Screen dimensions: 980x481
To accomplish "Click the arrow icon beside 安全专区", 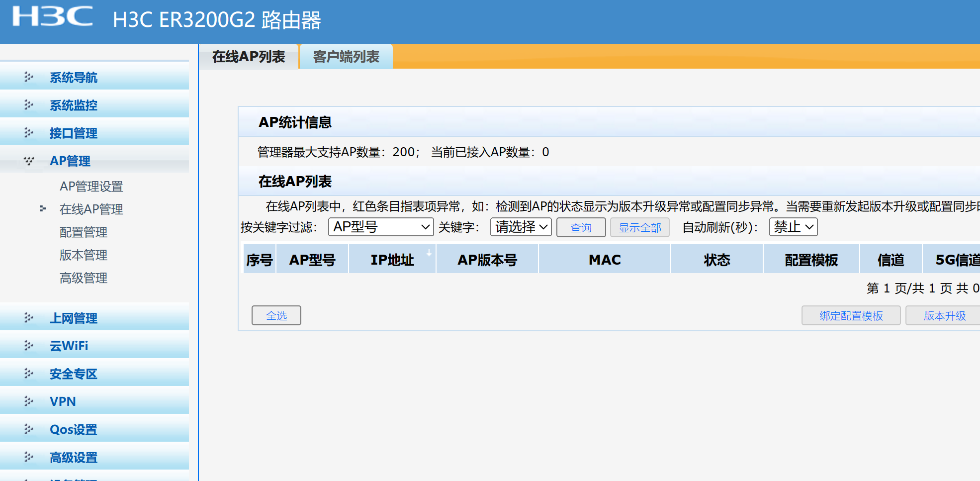I will pyautogui.click(x=29, y=374).
